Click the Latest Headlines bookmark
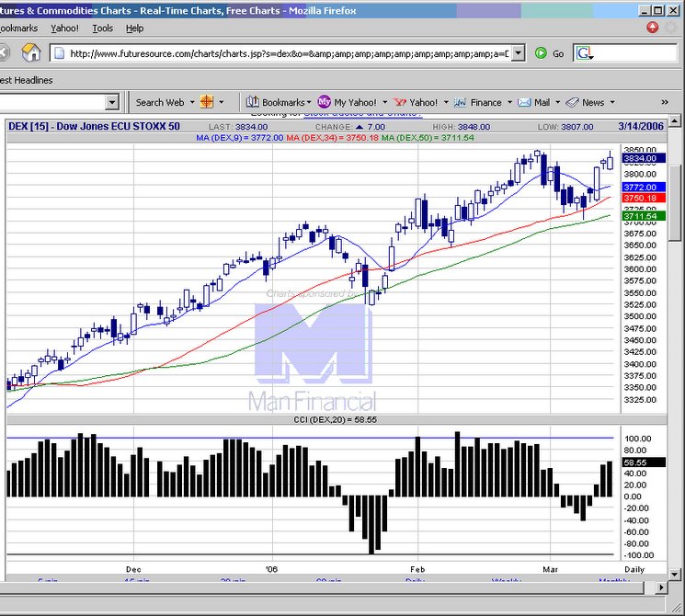685x616 pixels. coord(27,80)
